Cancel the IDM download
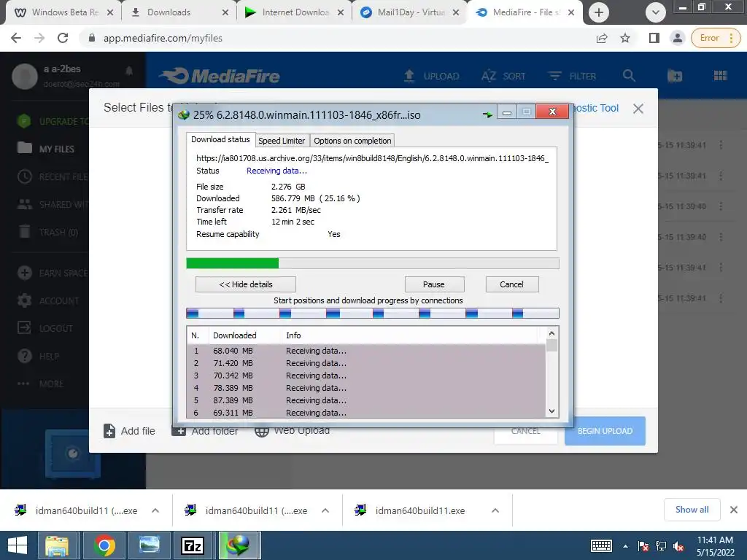The width and height of the screenshot is (747, 560). tap(511, 284)
